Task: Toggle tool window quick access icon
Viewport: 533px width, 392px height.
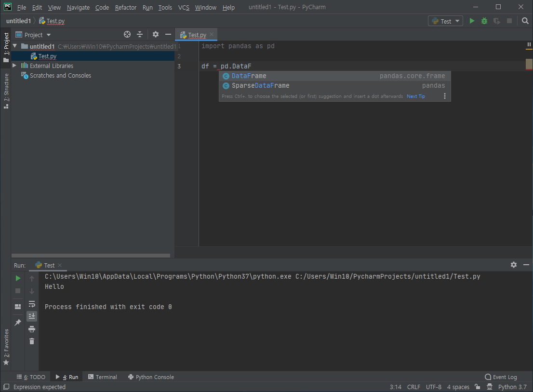Action: tap(6, 387)
